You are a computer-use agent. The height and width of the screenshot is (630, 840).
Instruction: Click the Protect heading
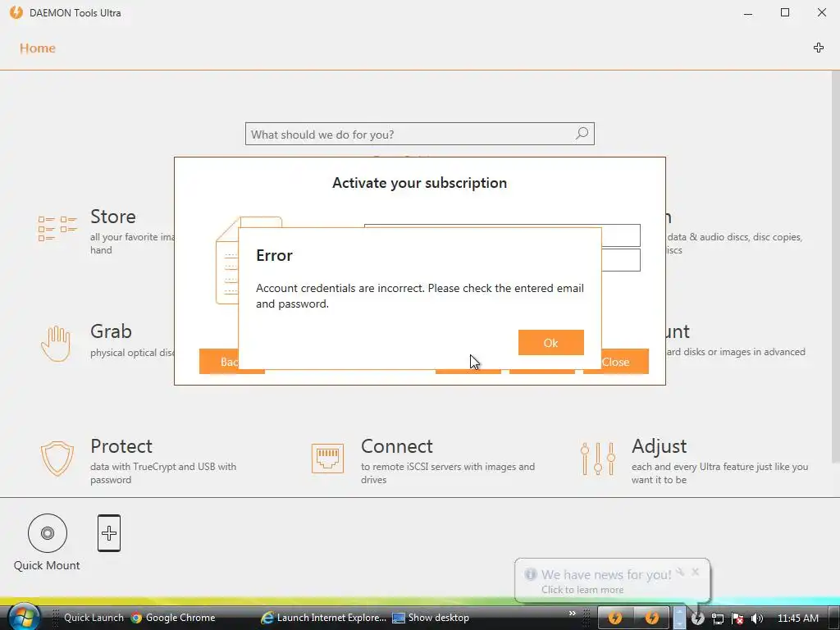point(121,445)
